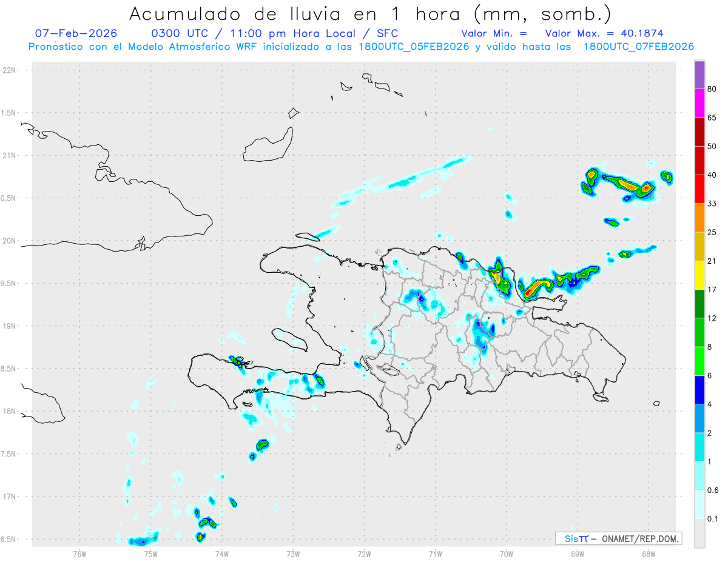Pick the cyan legend color between 1 and 2
Image resolution: width=728 pixels, height=562 pixels.
pyautogui.click(x=699, y=447)
